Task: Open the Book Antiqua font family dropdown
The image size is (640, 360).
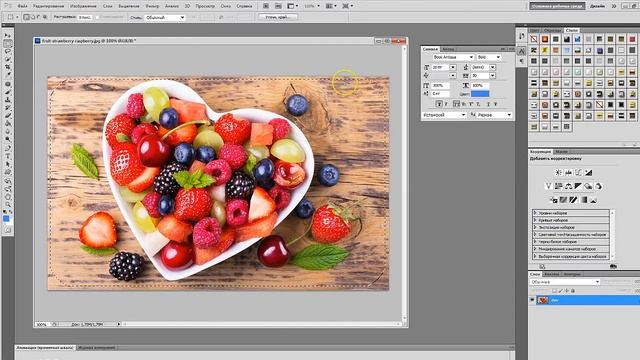Action: pyautogui.click(x=453, y=57)
